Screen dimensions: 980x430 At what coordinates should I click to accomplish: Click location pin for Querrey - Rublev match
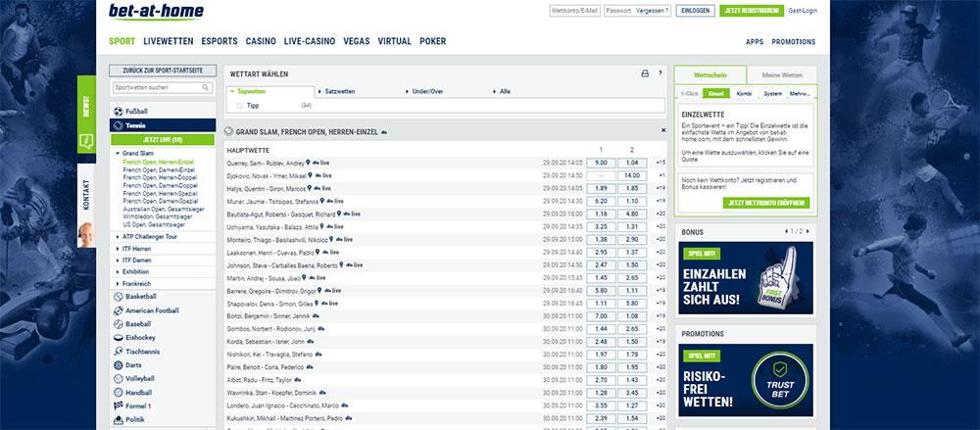[x=308, y=163]
